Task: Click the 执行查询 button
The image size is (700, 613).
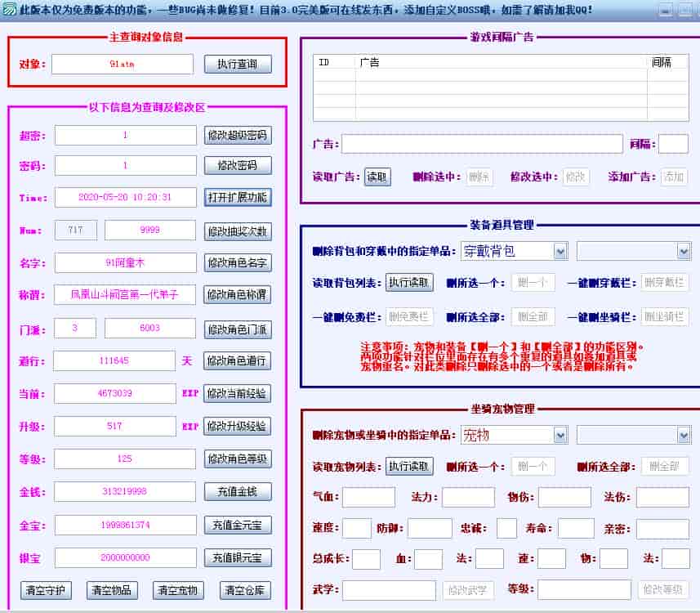Action: pyautogui.click(x=237, y=65)
